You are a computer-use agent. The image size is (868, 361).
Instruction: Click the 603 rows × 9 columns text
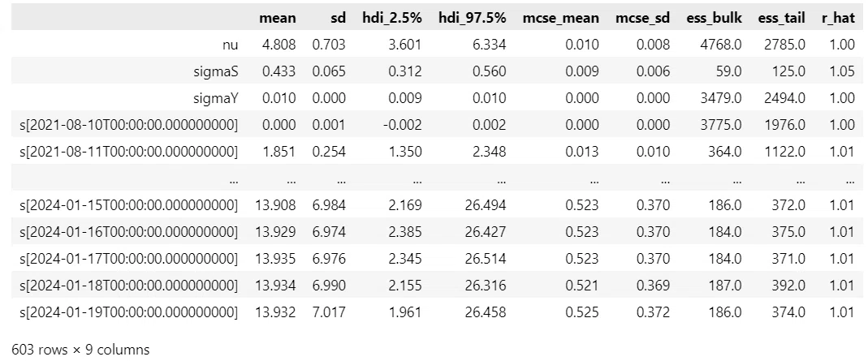point(80,350)
